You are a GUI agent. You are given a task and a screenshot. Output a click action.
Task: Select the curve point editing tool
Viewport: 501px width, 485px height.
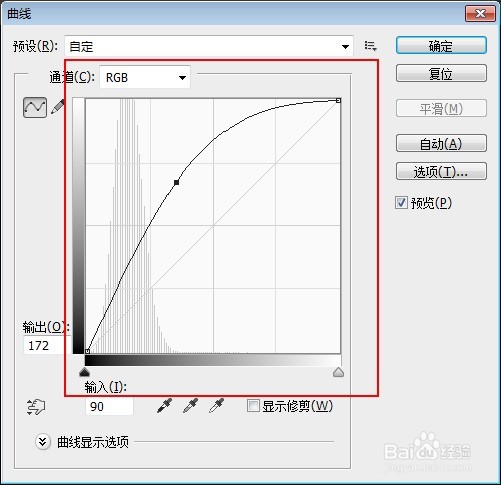(x=35, y=107)
